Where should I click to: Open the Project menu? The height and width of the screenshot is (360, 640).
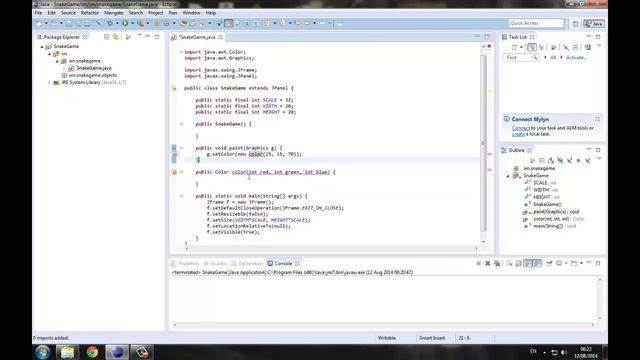[156, 13]
